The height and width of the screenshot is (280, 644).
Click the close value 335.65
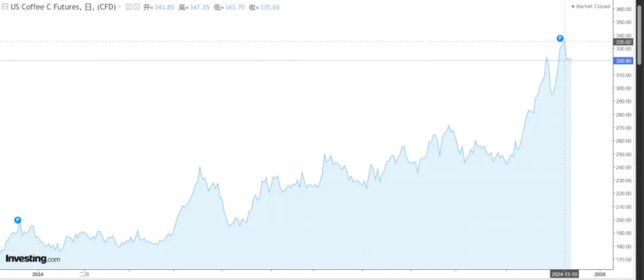[270, 7]
